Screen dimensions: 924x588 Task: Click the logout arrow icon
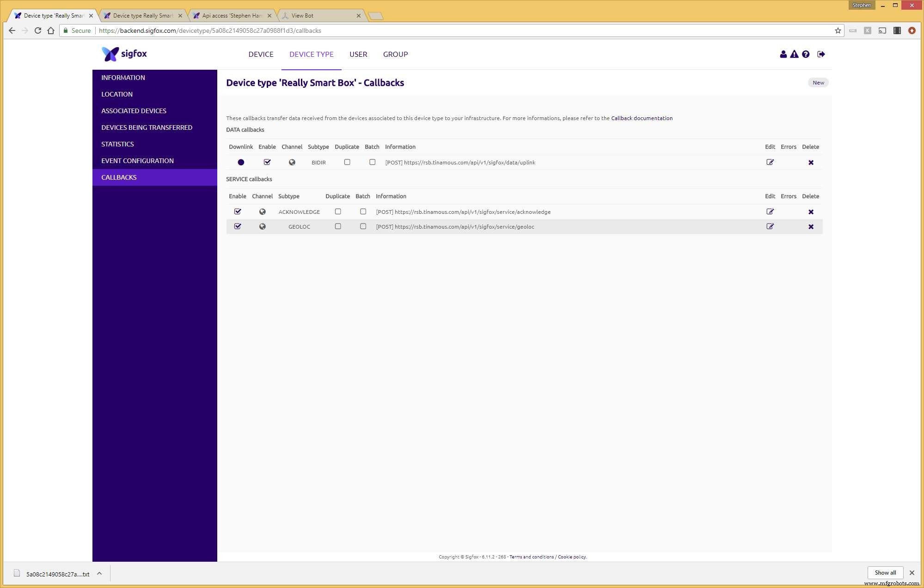tap(821, 54)
